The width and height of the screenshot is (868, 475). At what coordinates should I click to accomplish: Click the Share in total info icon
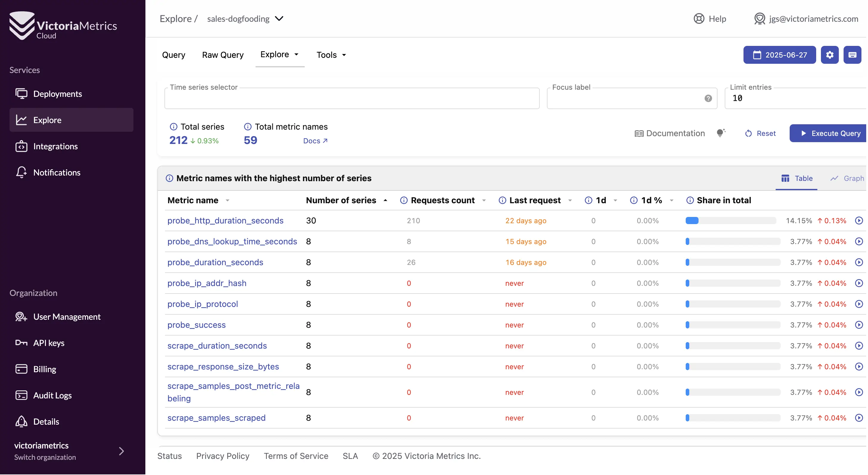690,201
